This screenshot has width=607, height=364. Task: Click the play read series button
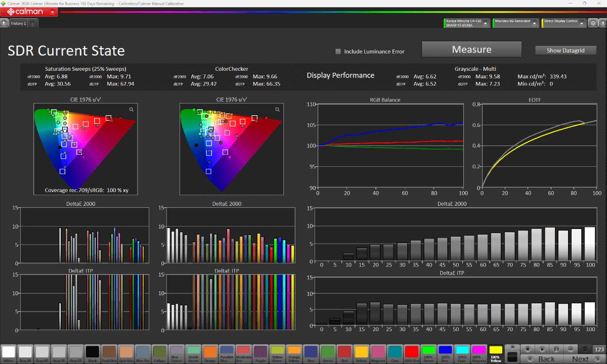(x=542, y=349)
